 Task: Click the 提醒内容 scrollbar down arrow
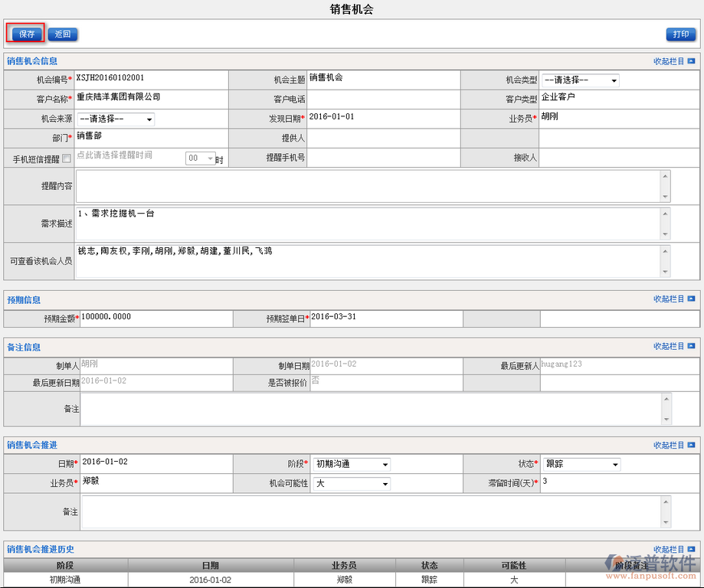665,196
